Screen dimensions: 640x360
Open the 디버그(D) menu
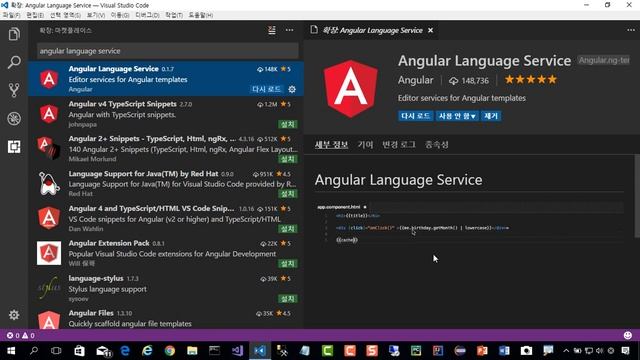[x=147, y=15]
